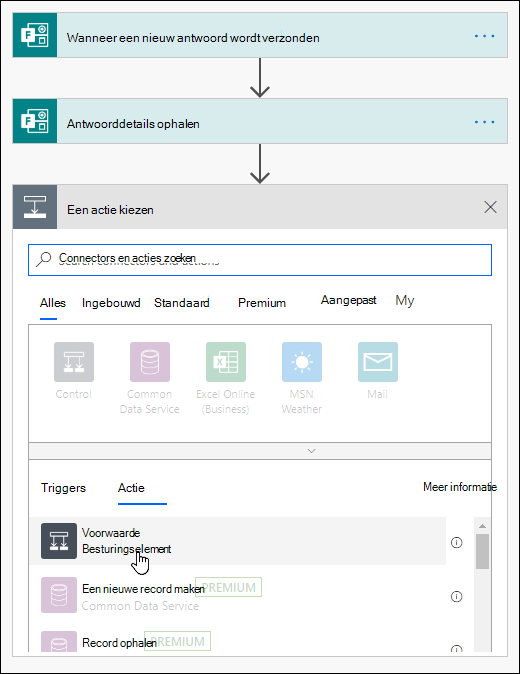
Task: Select the MSN Weather connector icon
Action: (302, 362)
